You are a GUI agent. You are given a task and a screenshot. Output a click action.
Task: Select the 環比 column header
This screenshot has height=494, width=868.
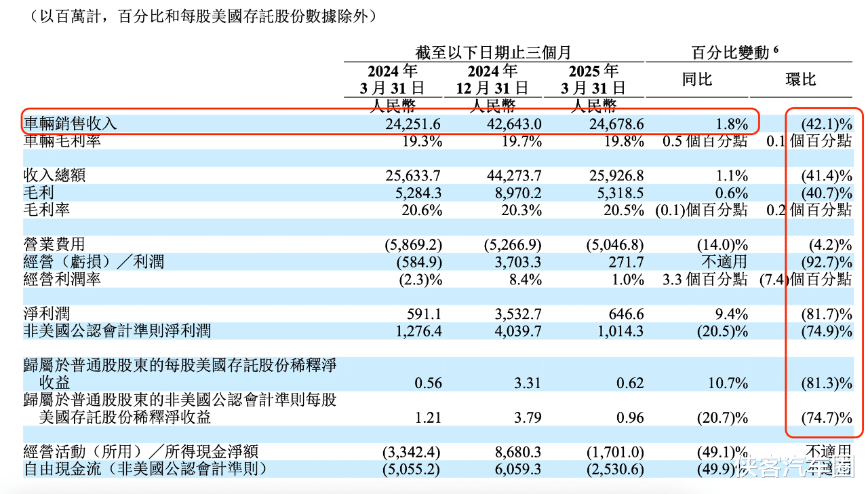pos(801,79)
